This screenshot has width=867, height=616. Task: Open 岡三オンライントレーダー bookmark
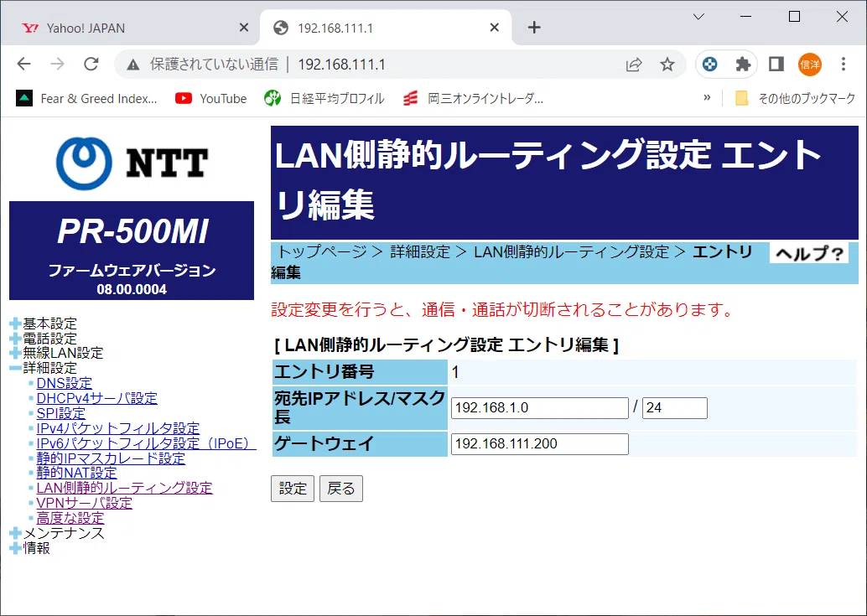tap(473, 99)
